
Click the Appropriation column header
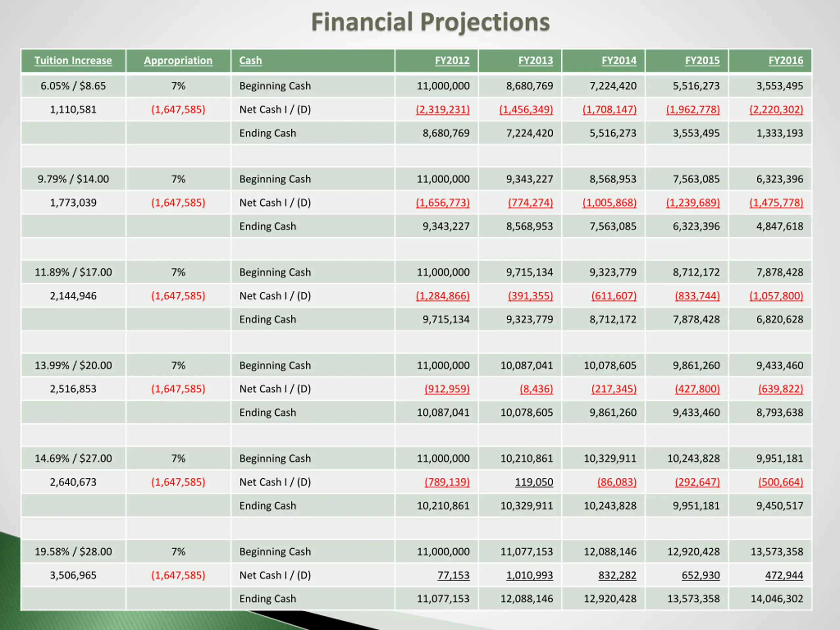point(178,61)
